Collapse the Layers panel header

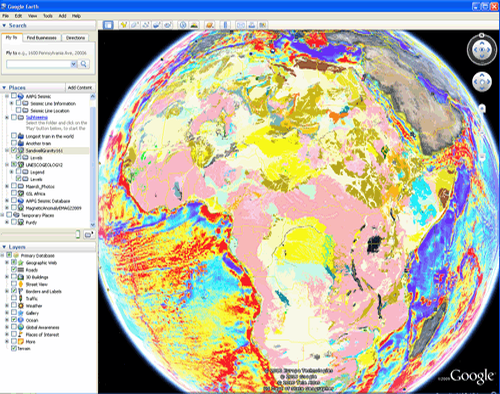pyautogui.click(x=4, y=247)
